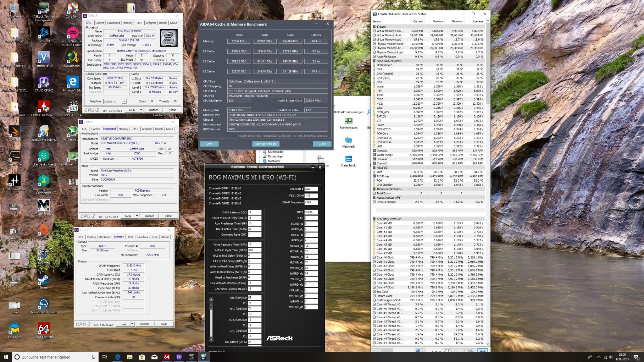This screenshot has width=644, height=362.
Task: Select the Motherboard icon in AIDA64 window
Action: pyautogui.click(x=348, y=123)
